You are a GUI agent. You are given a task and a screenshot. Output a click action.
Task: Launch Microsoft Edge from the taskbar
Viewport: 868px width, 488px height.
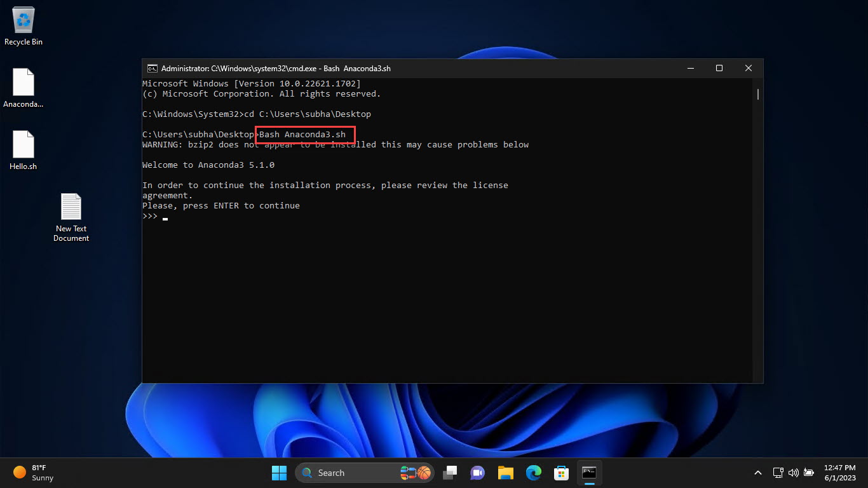point(532,473)
